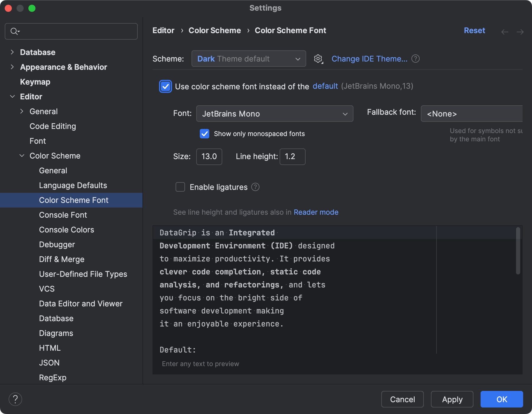Click Editor in the breadcrumb path
This screenshot has width=532, height=414.
[163, 30]
